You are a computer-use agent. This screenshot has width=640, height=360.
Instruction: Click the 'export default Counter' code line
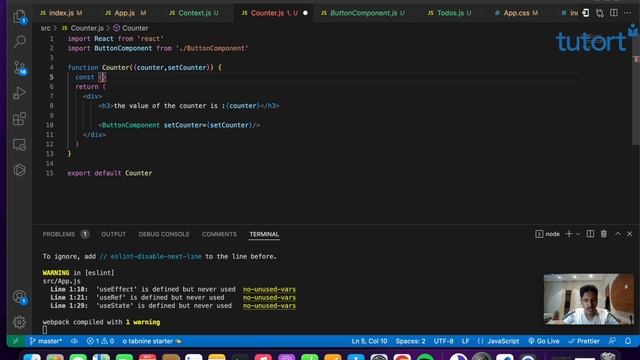click(110, 173)
